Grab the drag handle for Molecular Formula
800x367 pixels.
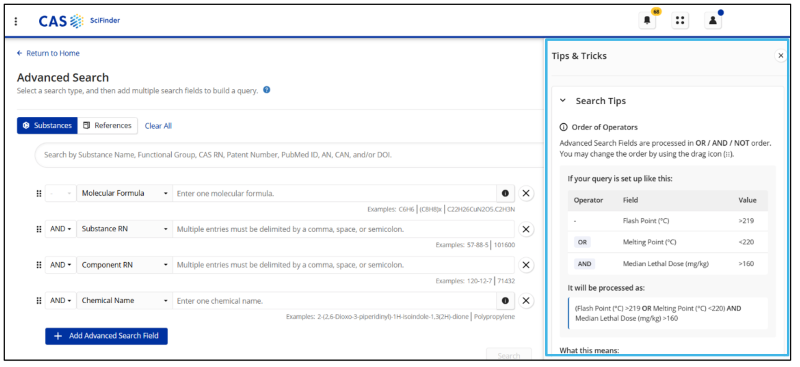[39, 193]
